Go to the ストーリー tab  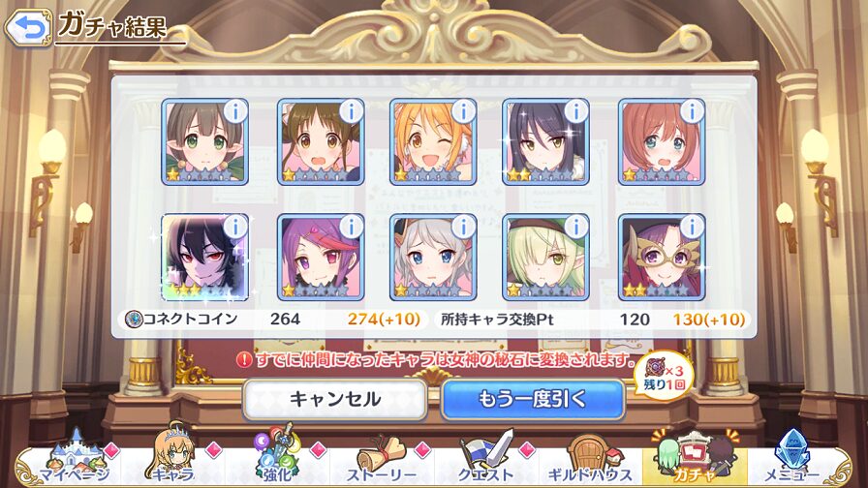tap(382, 458)
